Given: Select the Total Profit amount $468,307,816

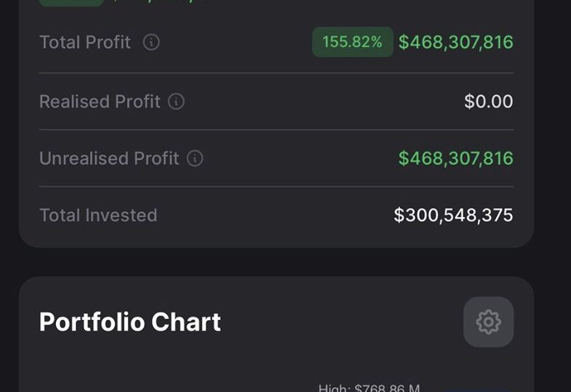Looking at the screenshot, I should pos(455,42).
